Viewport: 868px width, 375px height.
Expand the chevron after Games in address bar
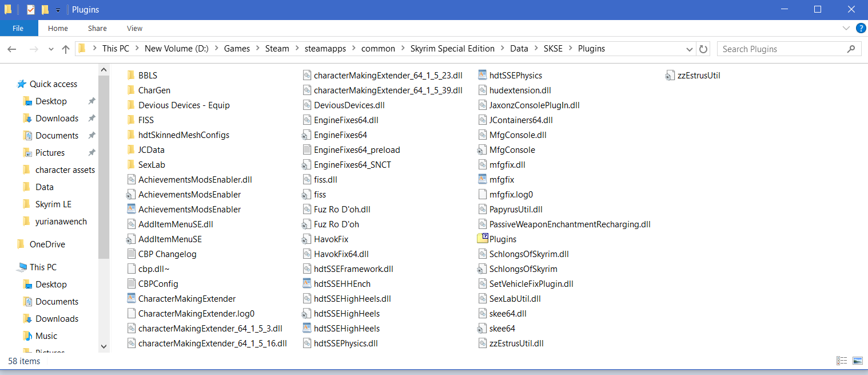(x=257, y=49)
